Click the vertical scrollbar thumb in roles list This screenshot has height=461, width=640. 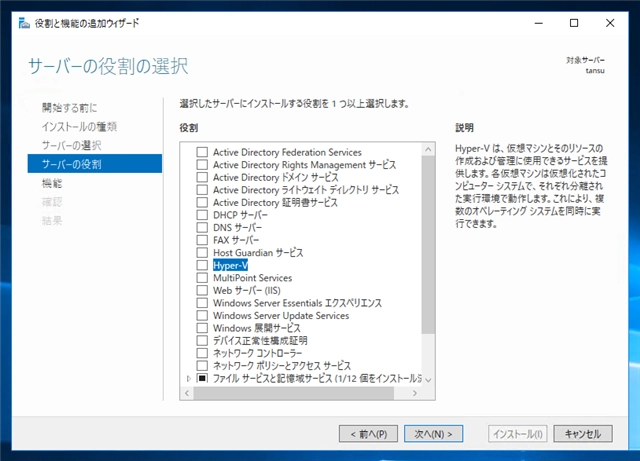click(428, 245)
